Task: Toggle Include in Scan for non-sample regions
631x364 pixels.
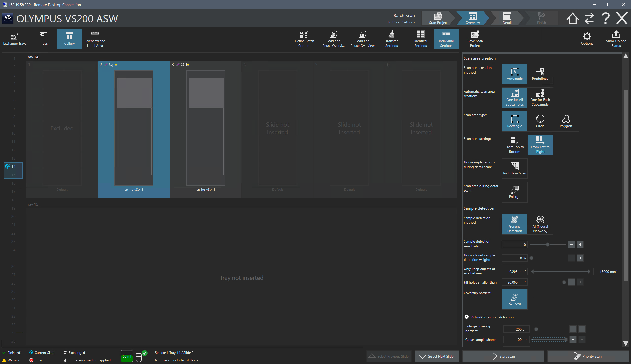Action: pos(515,168)
